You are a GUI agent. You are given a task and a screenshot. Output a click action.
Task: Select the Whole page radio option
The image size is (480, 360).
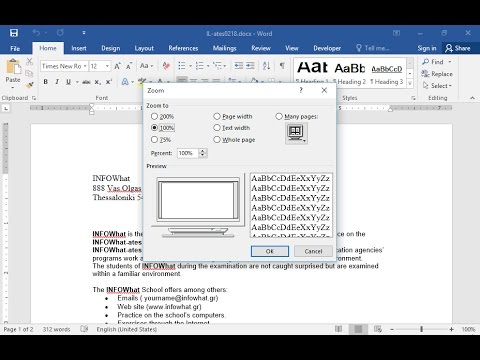(217, 139)
